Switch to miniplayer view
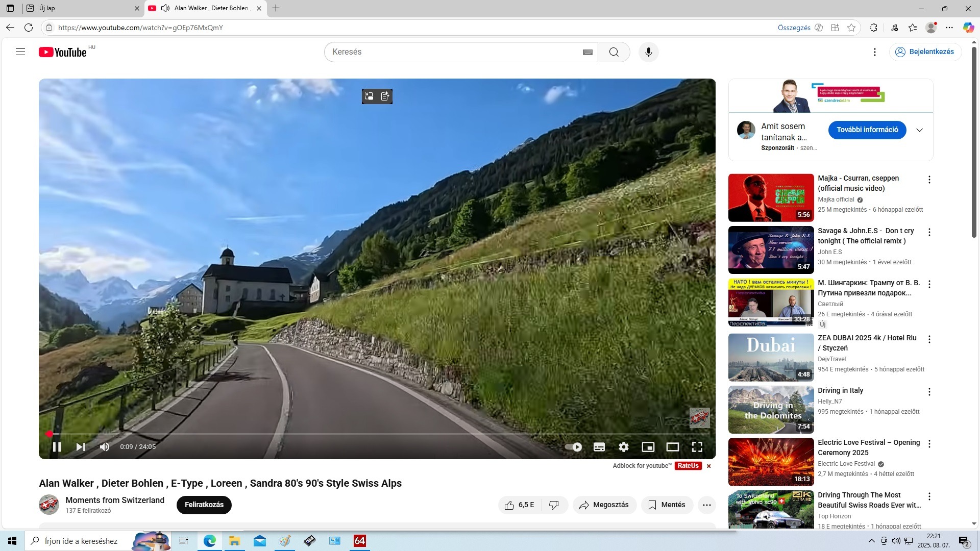This screenshot has width=980, height=551. pos(648,447)
